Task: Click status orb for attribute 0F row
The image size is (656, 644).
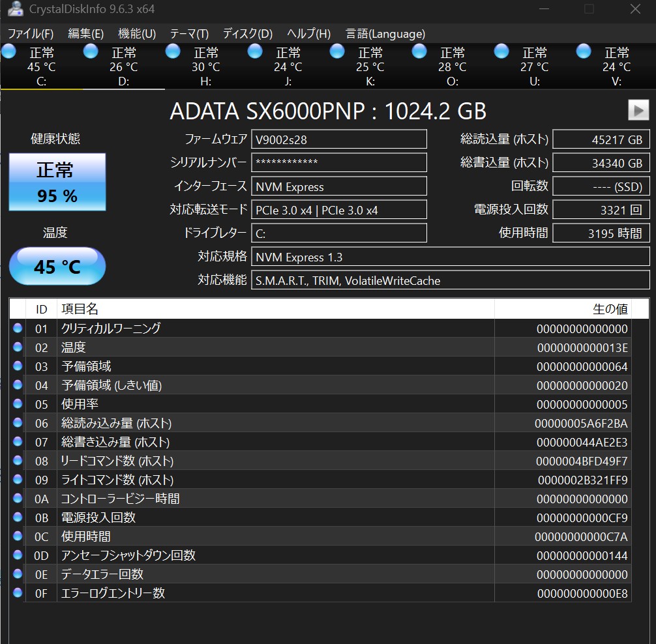Action: [18, 593]
